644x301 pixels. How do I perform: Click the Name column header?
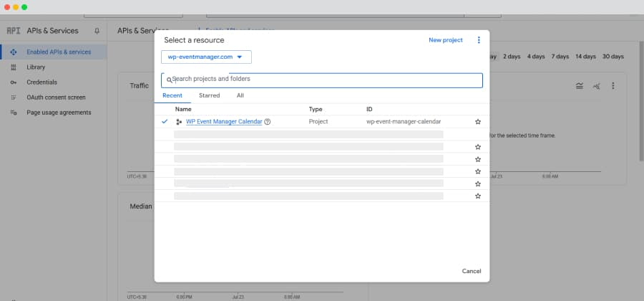pos(183,110)
